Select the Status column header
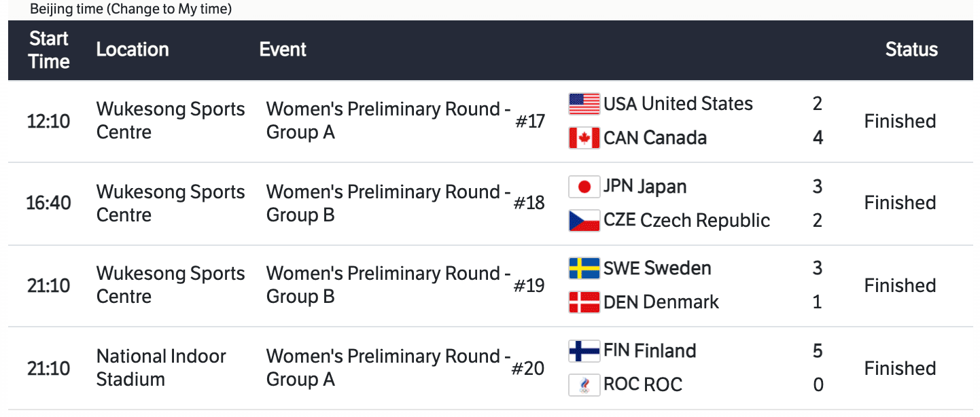980x417 pixels. tap(911, 50)
